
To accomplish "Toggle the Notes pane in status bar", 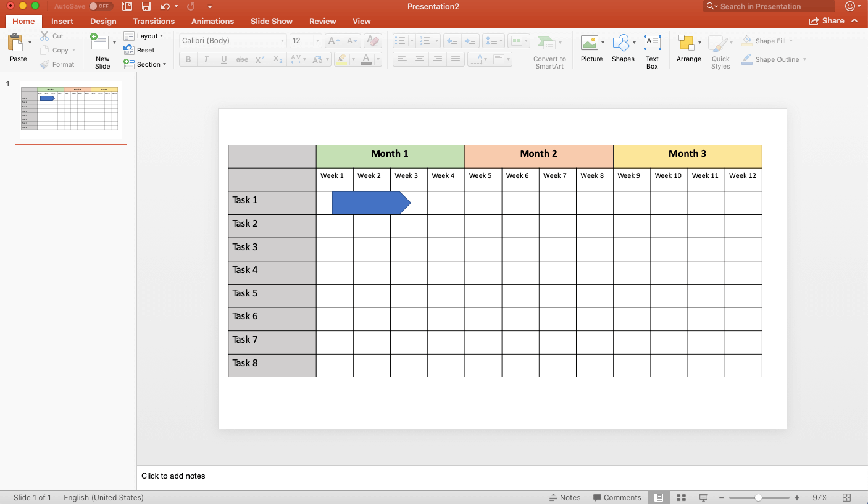I will 565,497.
